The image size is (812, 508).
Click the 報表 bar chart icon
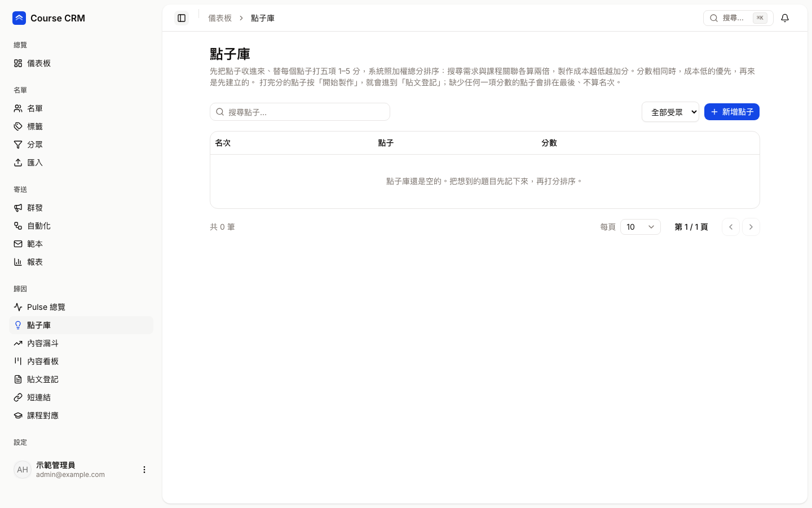click(18, 262)
